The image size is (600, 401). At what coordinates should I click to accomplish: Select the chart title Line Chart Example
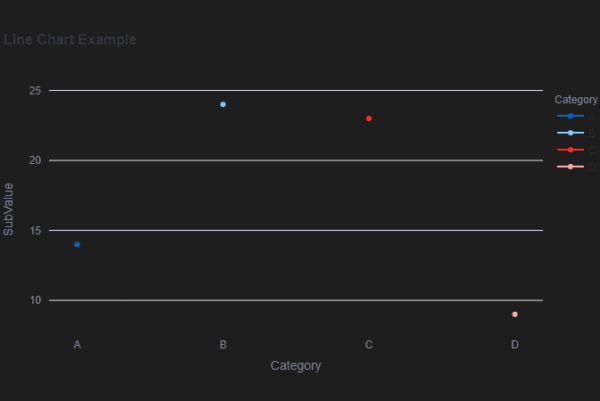coord(70,39)
